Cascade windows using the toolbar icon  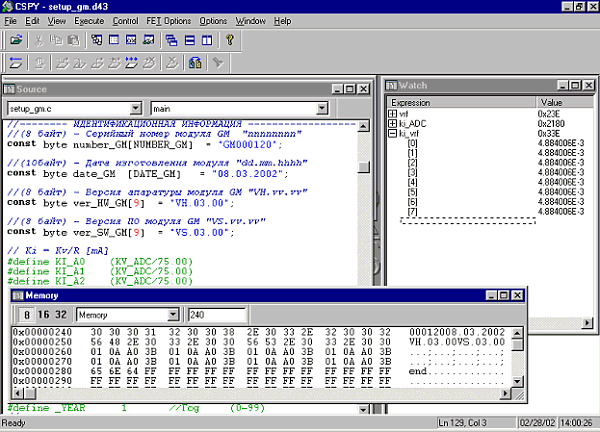[171, 40]
